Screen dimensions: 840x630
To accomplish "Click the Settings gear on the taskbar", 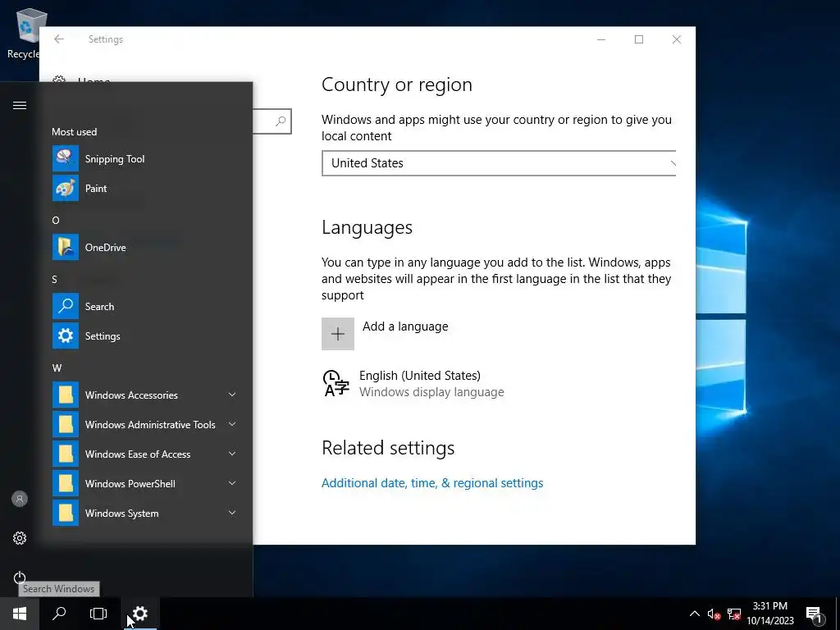I will (x=139, y=614).
